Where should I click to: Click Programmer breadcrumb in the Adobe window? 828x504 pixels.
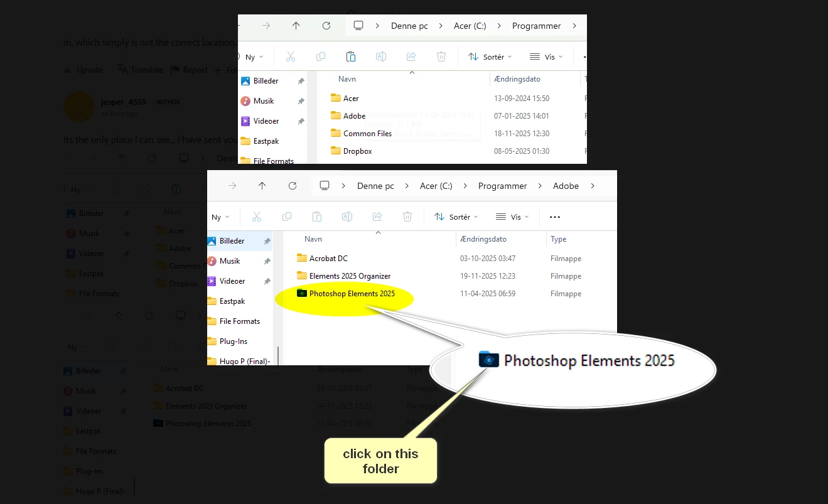503,186
